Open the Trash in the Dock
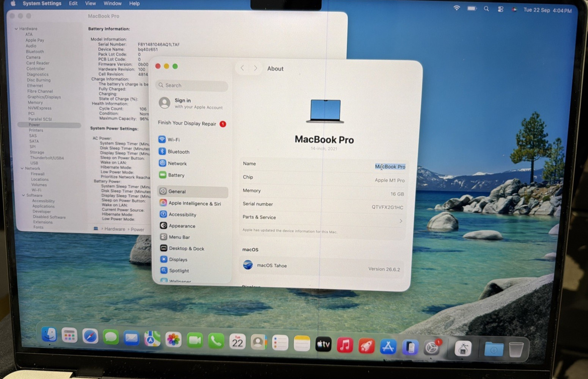Screen dimensions: 588x379 click(516, 349)
